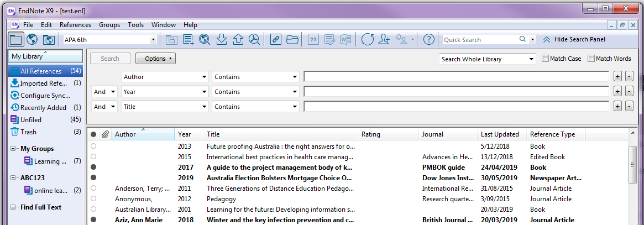Click the Find Full Text toolbar icon
Viewport: 644px width, 225px height.
click(x=254, y=39)
